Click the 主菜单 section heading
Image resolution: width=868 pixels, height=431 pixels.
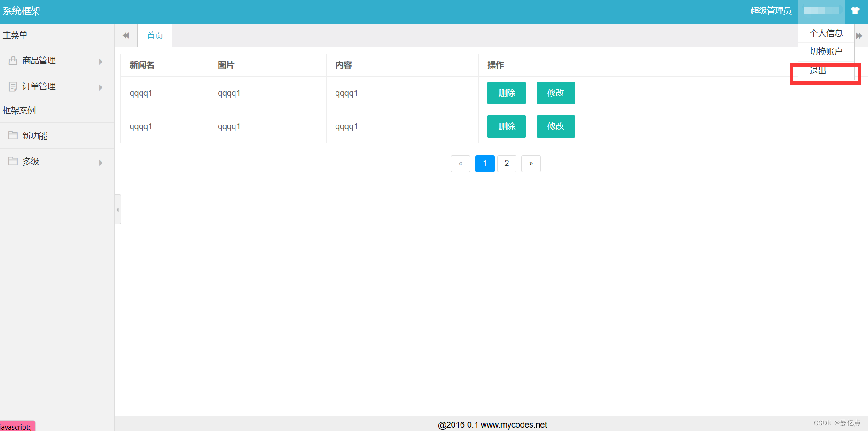[15, 35]
